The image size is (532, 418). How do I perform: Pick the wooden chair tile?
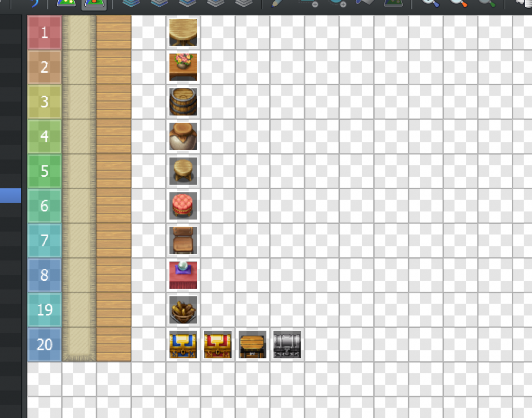pos(183,240)
